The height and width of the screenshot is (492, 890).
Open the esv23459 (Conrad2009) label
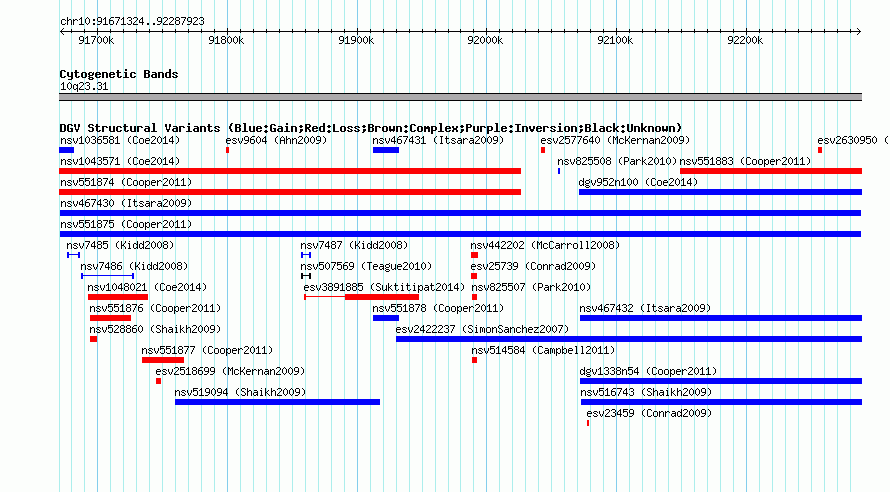649,413
